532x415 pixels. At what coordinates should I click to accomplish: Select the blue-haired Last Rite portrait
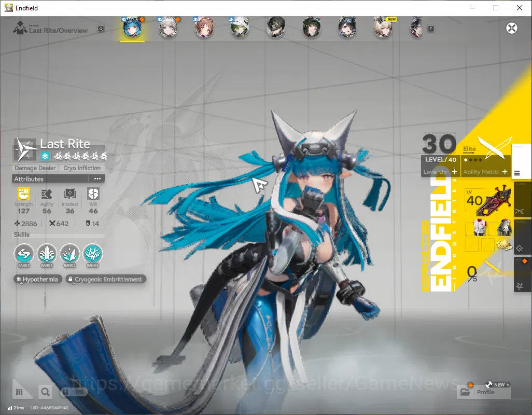click(x=132, y=28)
